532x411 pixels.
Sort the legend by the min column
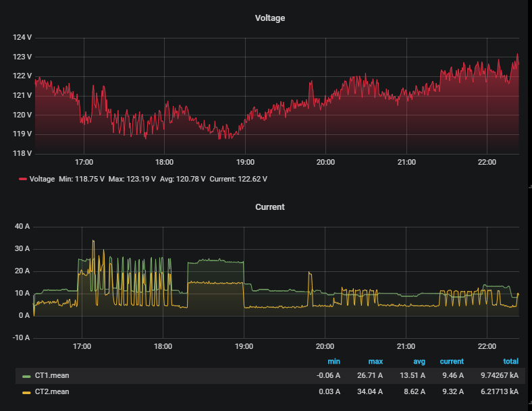point(334,362)
